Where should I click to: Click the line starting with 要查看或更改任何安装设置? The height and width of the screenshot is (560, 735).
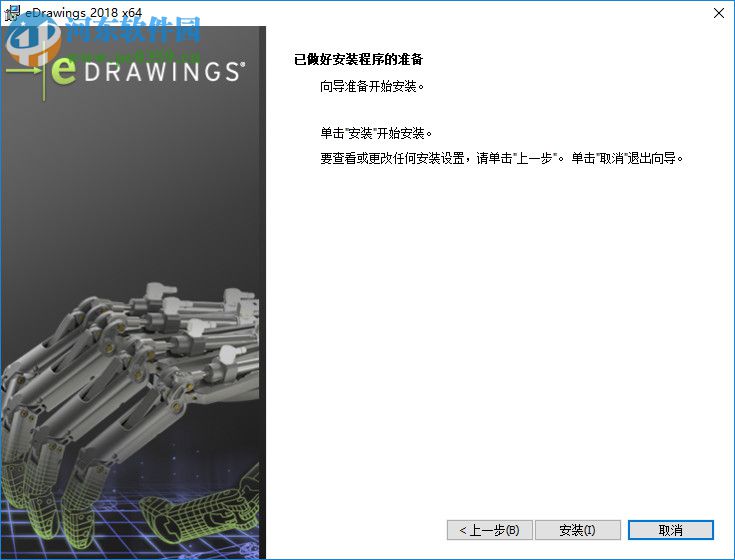click(502, 158)
